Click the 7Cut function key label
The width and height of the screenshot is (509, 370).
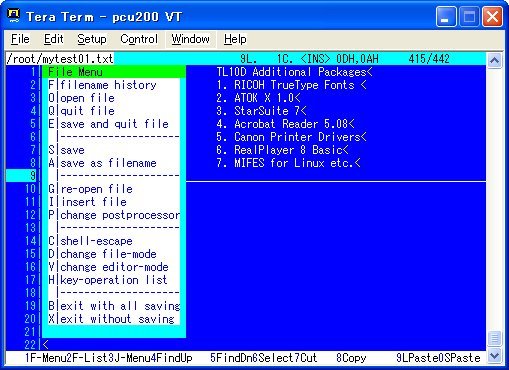tap(306, 358)
